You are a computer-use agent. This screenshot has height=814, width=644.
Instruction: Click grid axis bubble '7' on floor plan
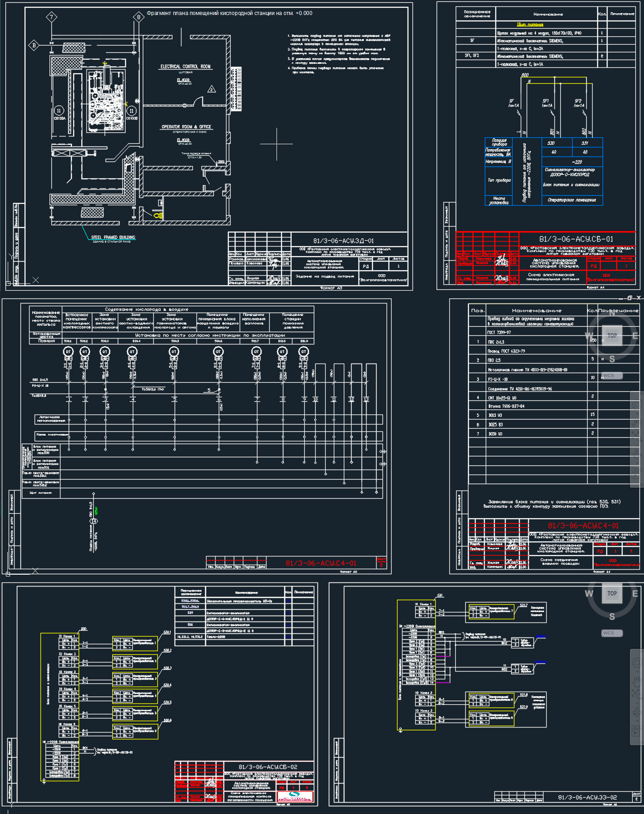click(51, 18)
